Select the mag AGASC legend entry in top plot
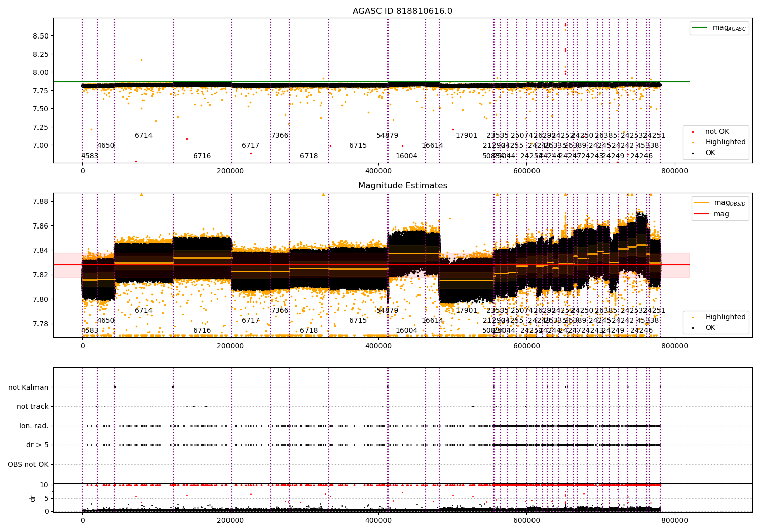The height and width of the screenshot is (532, 760). point(719,28)
